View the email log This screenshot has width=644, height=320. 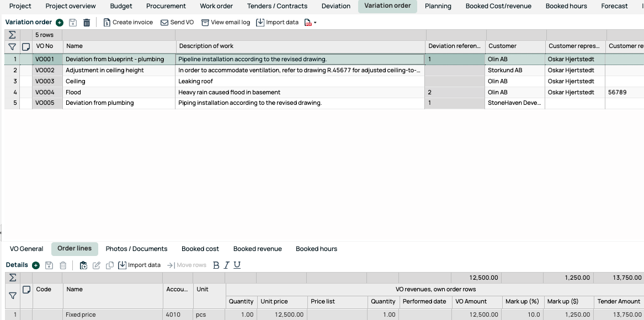coord(226,22)
